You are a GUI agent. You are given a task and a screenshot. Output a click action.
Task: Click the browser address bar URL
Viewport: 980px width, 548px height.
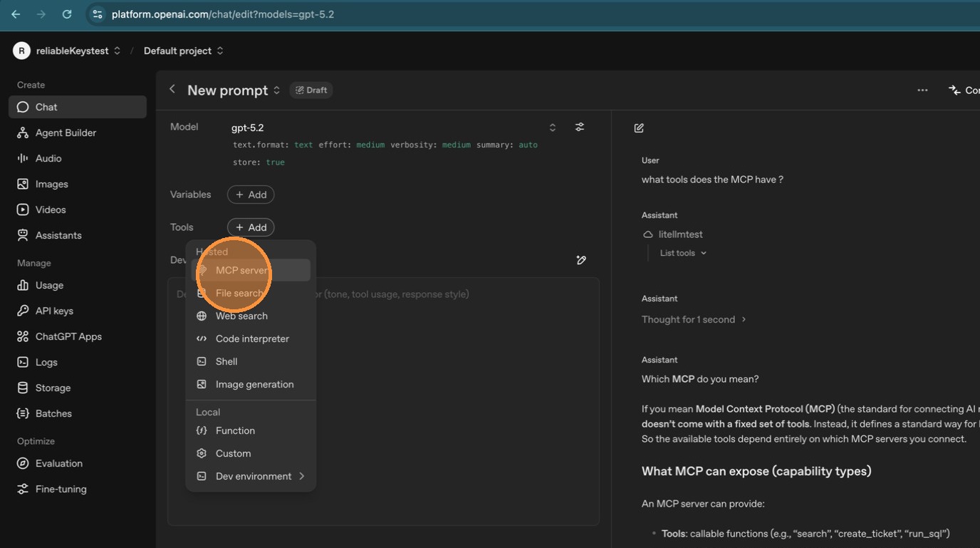[222, 14]
